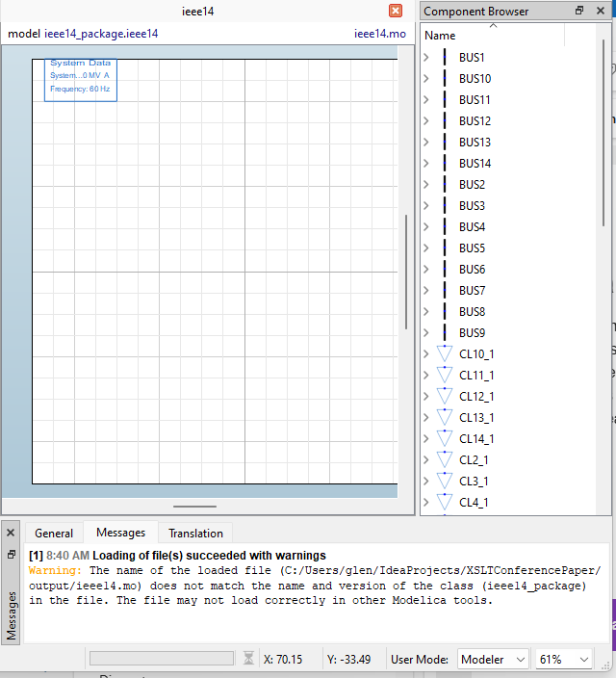Close the Component Browser panel
Viewport: 616px width, 678px height.
tap(601, 11)
